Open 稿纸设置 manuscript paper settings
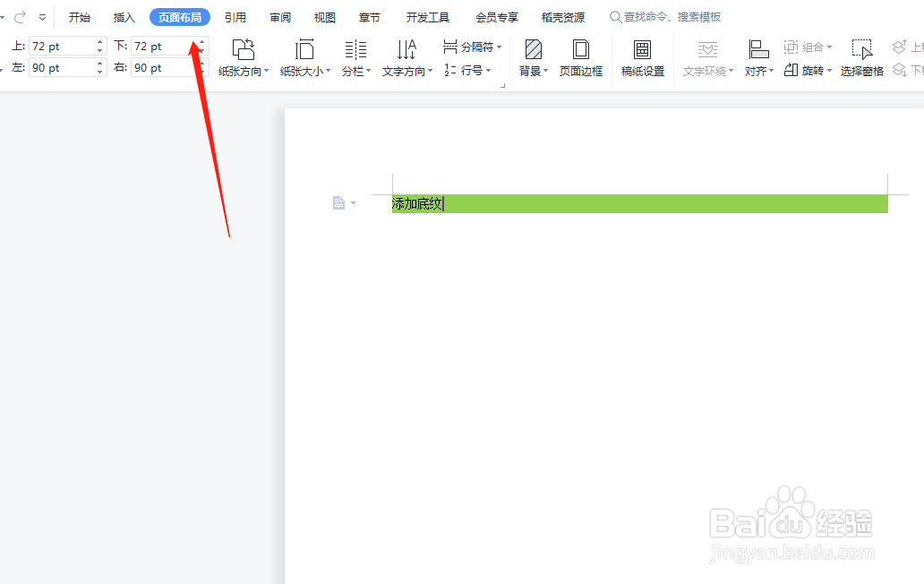 [643, 57]
